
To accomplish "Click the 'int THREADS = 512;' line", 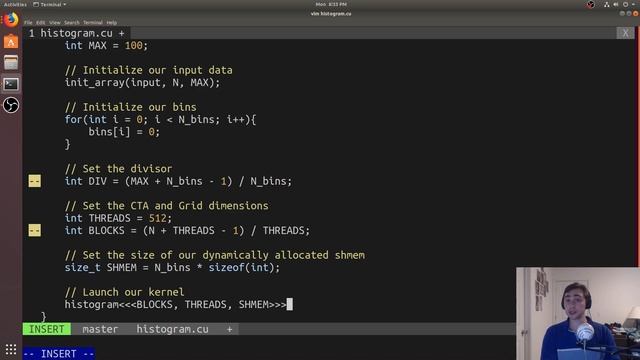I will click(x=118, y=218).
